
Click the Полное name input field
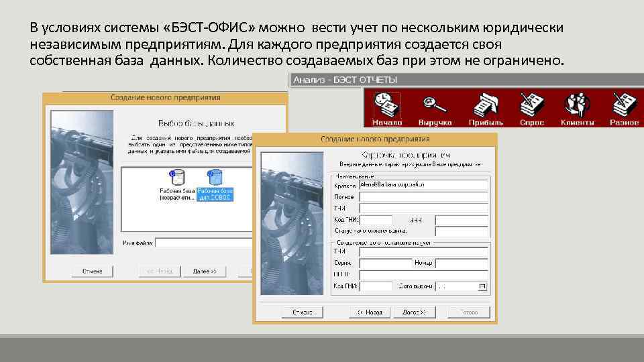coord(424,197)
